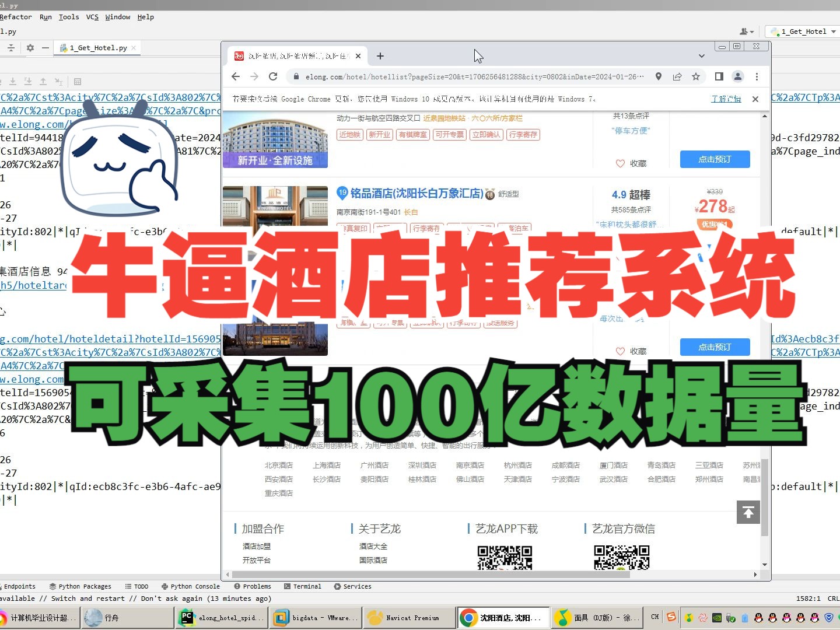Open the Run menu in PyCharm

click(x=45, y=17)
